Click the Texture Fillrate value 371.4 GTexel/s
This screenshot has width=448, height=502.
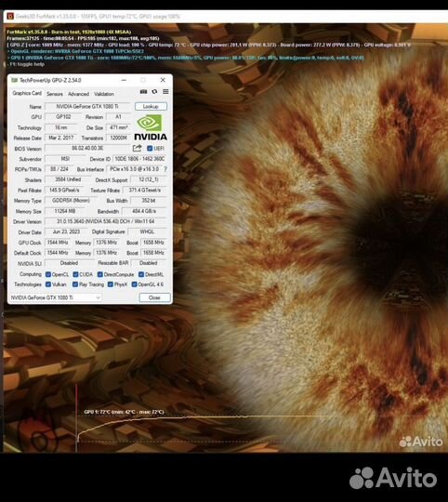(x=145, y=191)
